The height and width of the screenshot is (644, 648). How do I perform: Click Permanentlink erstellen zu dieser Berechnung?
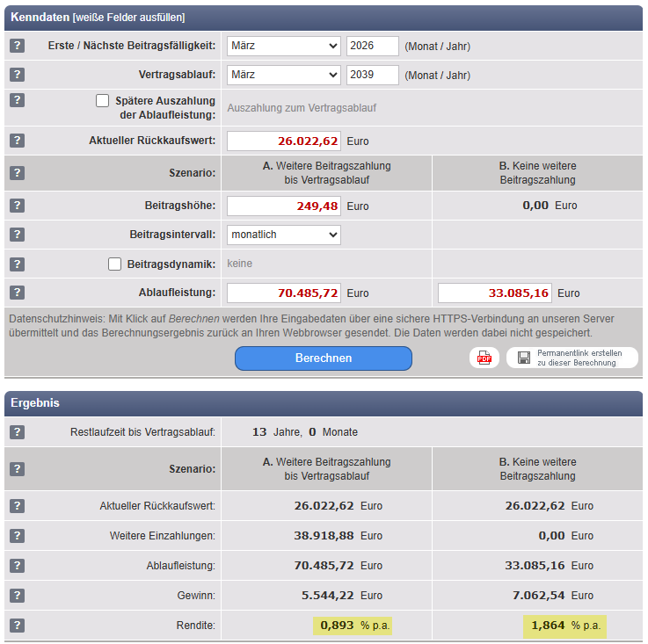click(x=572, y=358)
